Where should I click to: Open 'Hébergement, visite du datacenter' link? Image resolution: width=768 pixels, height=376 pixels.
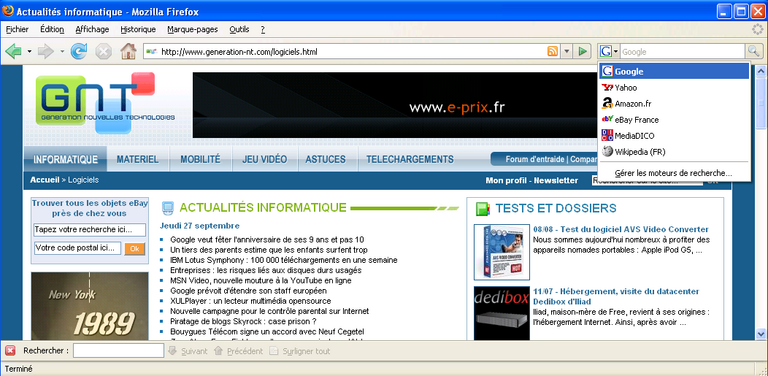tap(616, 296)
